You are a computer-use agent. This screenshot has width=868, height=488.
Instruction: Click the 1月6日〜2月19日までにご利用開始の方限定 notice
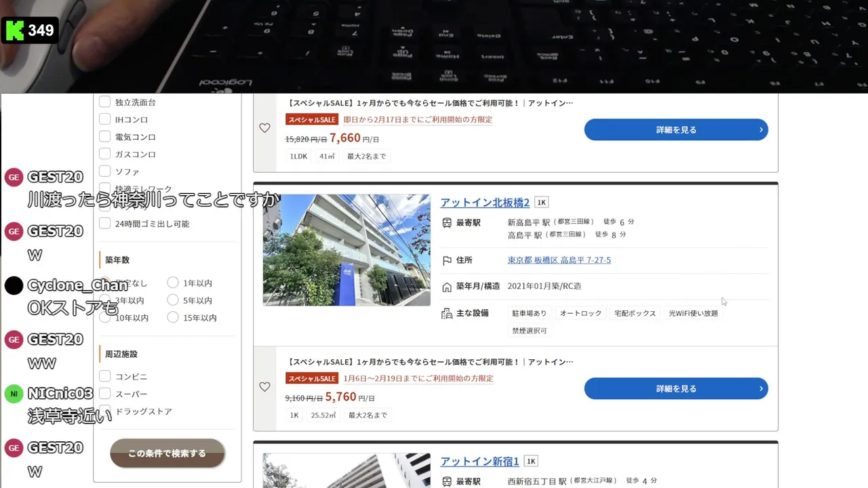pos(418,378)
